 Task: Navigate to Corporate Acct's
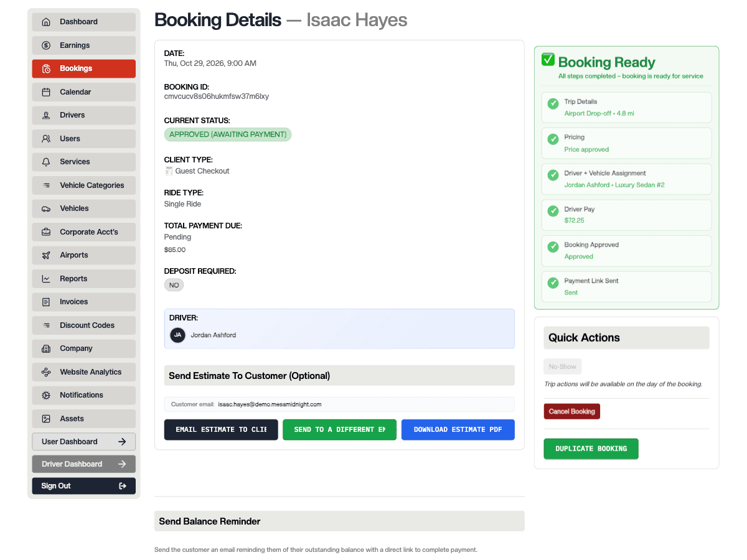coord(84,232)
